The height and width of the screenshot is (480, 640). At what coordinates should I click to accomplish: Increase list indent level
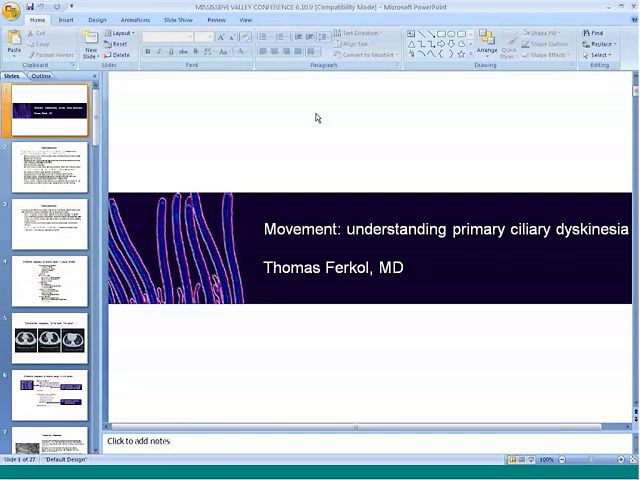(x=310, y=38)
